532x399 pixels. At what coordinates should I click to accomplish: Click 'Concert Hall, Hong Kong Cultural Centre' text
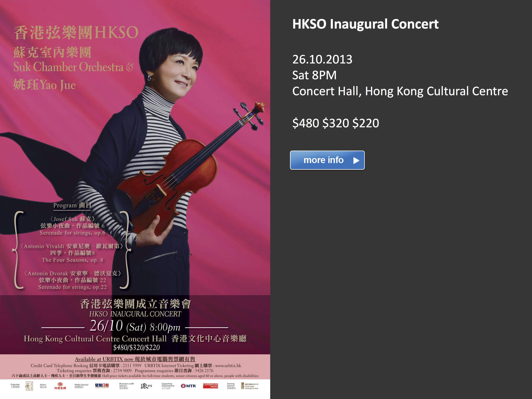coord(400,91)
